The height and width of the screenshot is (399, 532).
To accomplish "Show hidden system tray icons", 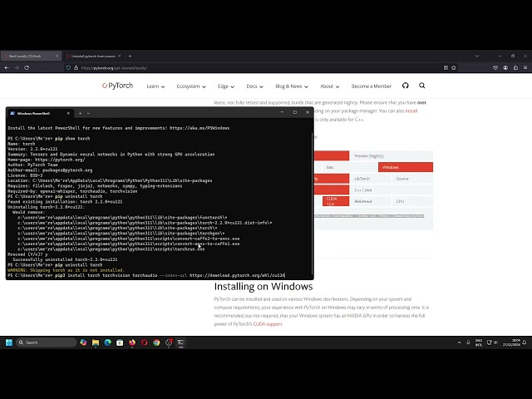I will 460,342.
